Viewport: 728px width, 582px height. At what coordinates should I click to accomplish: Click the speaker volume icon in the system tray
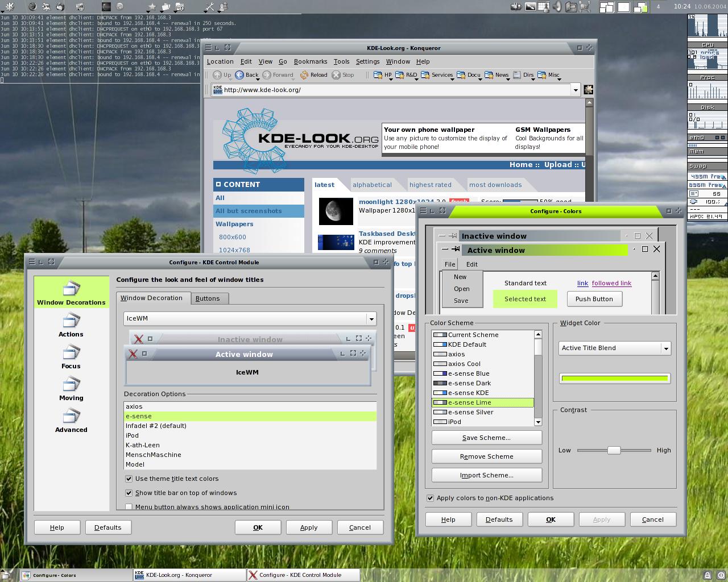click(557, 7)
